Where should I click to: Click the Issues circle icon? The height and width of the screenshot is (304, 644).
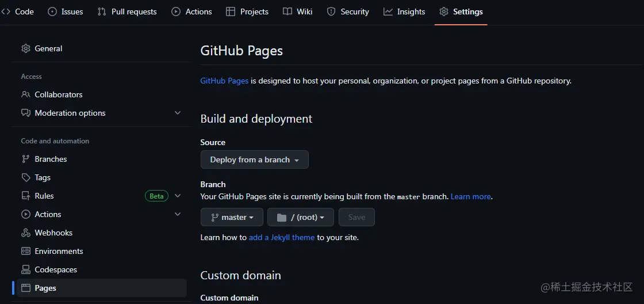52,12
